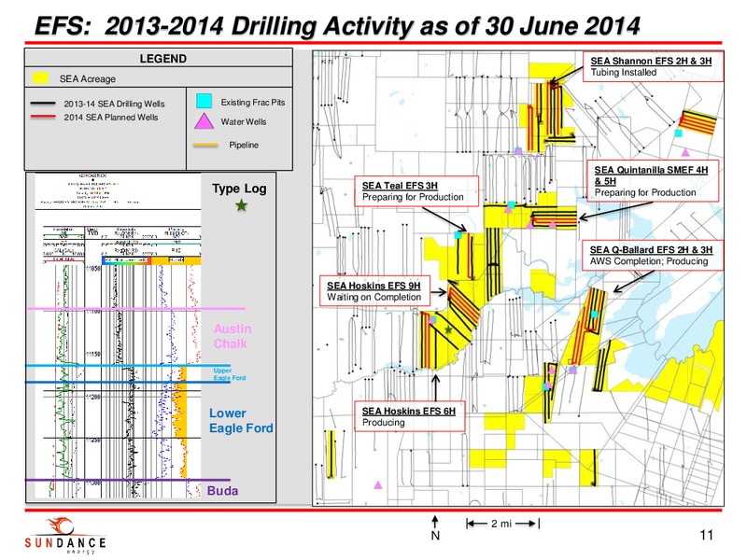Select the SEA Quintanilla SMEF 4H & 5H callout
Viewport: 747px width, 560px height.
pyautogui.click(x=653, y=181)
